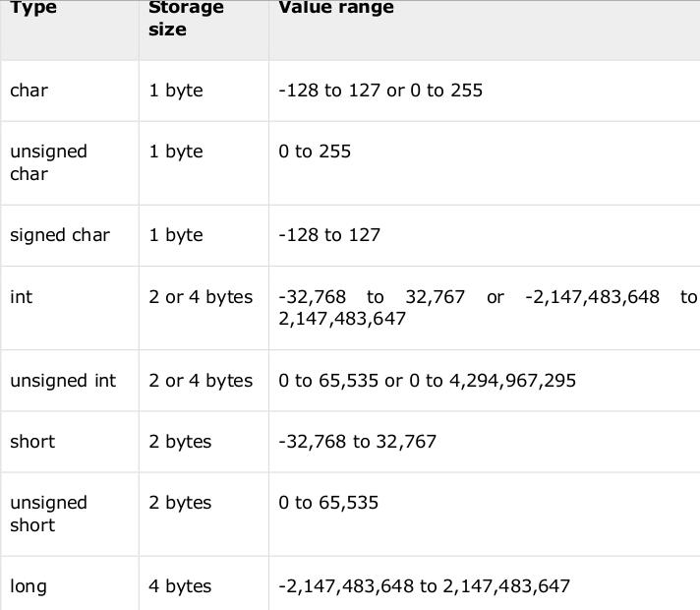
Task: Select the '0 to 4,294,967,295' unsigned int range
Action: point(493,381)
